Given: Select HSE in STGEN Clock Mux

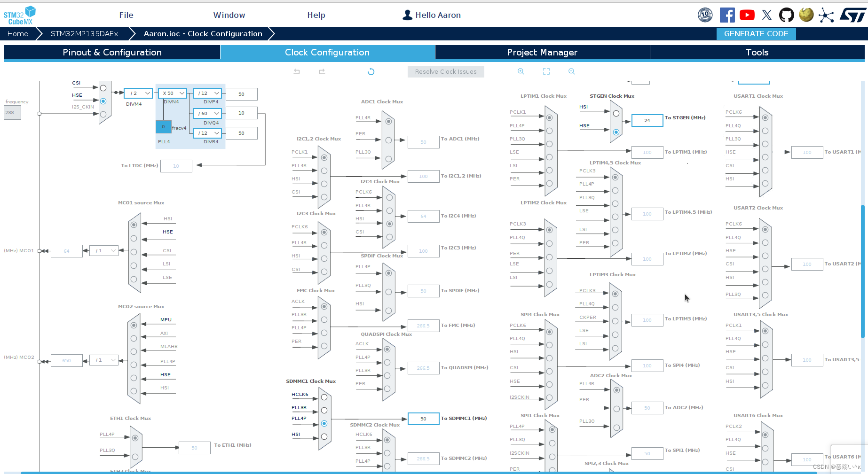Looking at the screenshot, I should 616,132.
